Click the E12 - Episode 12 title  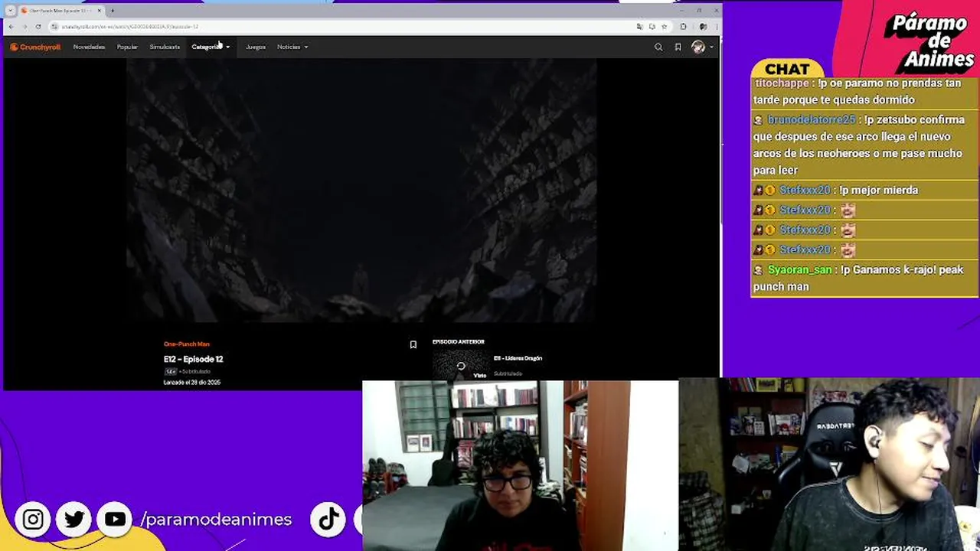193,359
